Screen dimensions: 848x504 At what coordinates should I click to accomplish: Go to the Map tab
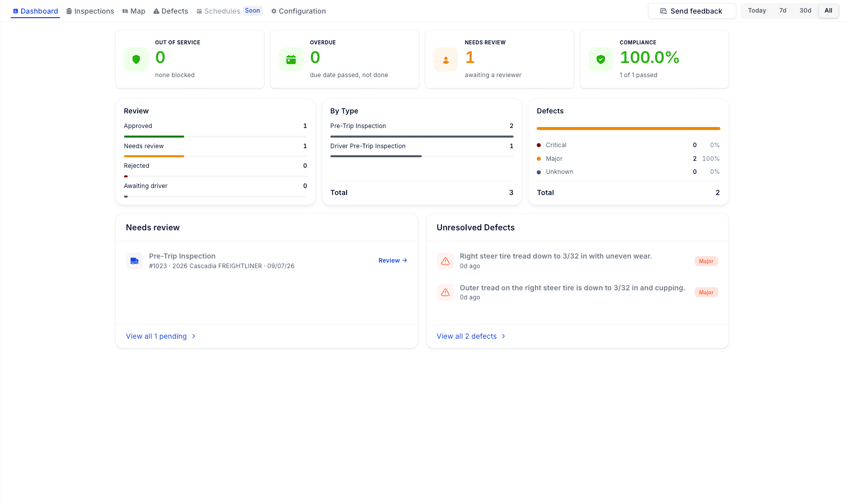pos(134,11)
